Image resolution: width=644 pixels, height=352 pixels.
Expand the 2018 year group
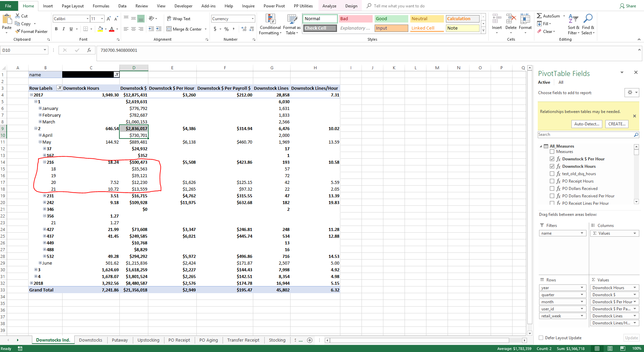[31, 283]
